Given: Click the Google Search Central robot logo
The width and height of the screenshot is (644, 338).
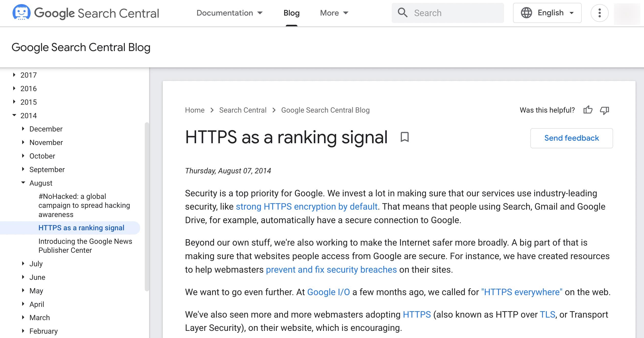Looking at the screenshot, I should pos(21,13).
